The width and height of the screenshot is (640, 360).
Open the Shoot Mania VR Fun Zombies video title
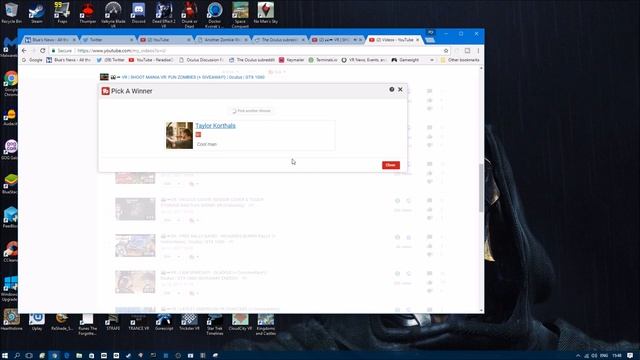[193, 77]
